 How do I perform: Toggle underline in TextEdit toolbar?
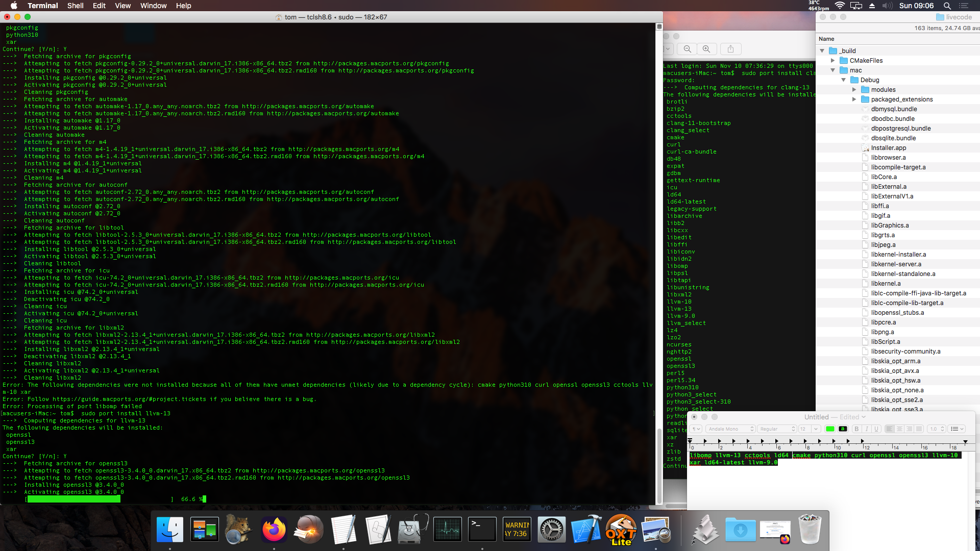[876, 429]
